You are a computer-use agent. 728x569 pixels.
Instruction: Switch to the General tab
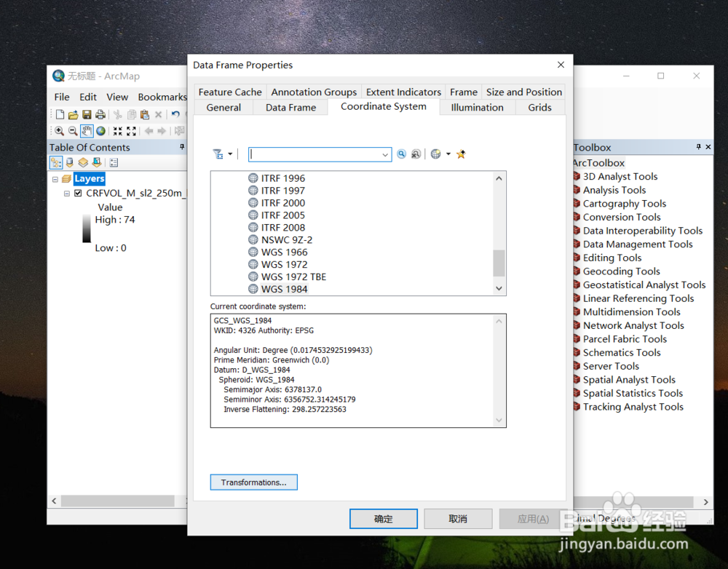pyautogui.click(x=223, y=108)
